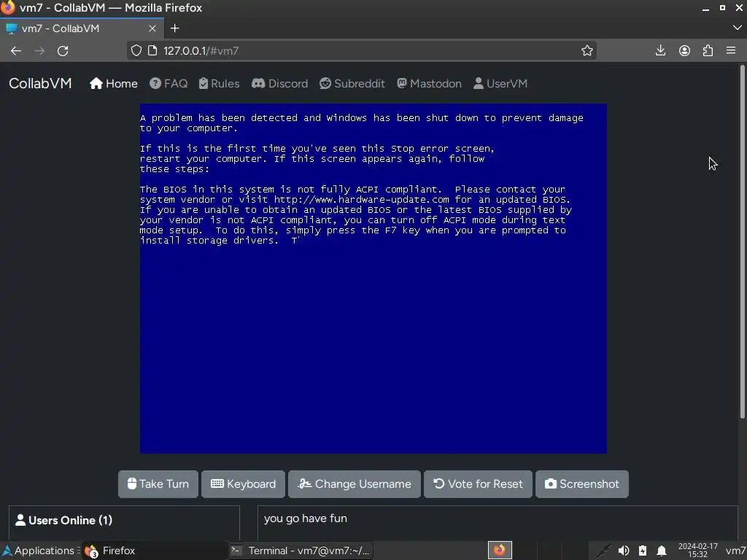Click the taskbar clock 2024-02-17 15:32
Image resolution: width=747 pixels, height=560 pixels.
tap(697, 551)
